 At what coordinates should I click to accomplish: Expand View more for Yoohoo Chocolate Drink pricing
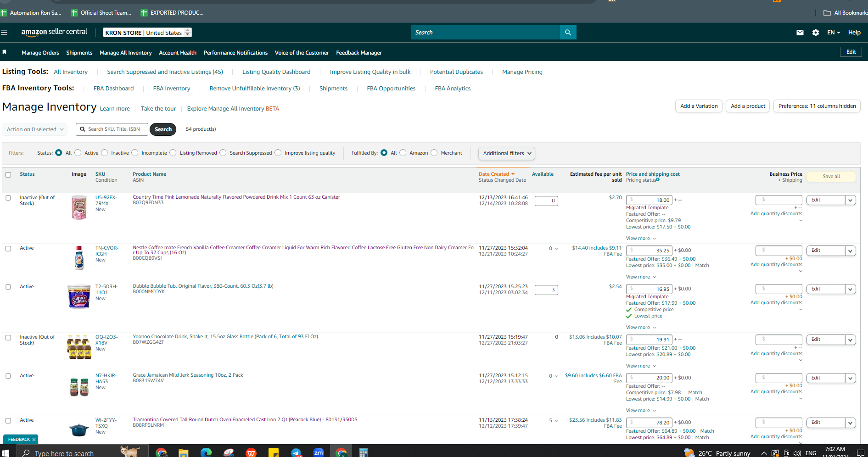click(641, 366)
